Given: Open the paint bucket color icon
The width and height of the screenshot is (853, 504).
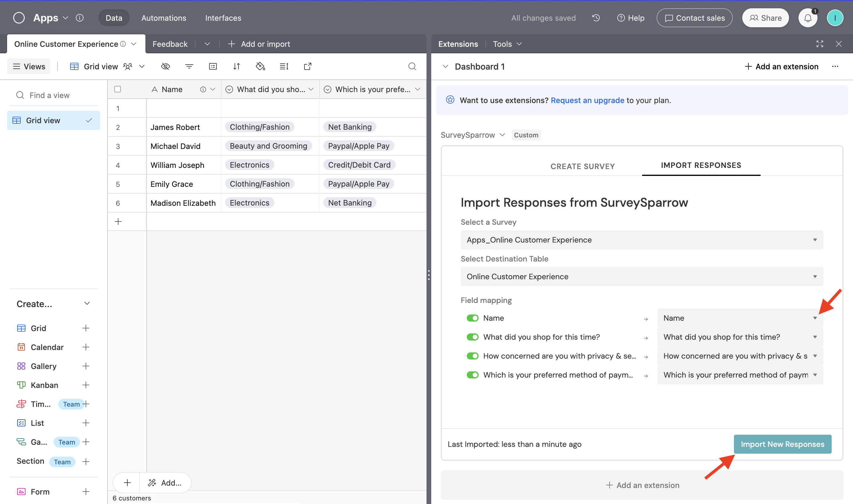Looking at the screenshot, I should pos(260,66).
